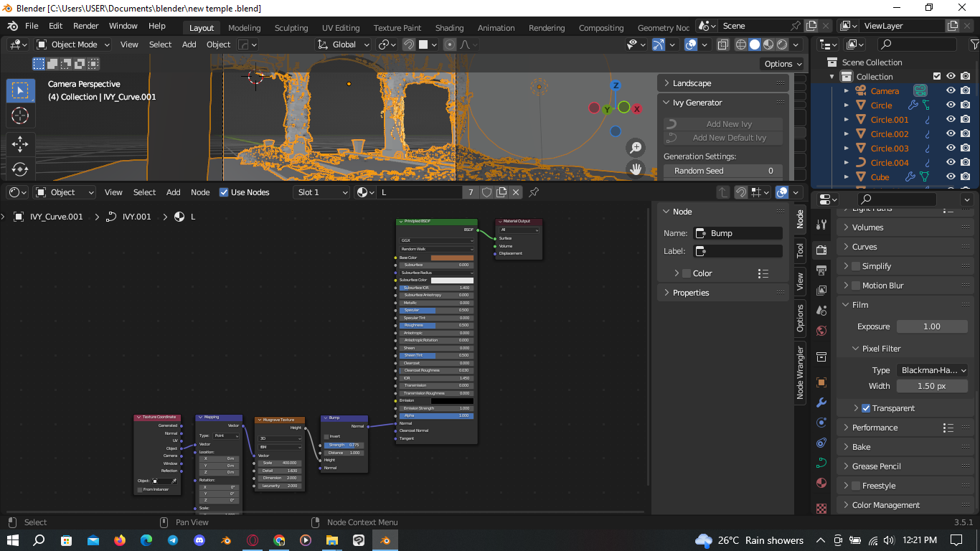Switch to solid viewport shading
The image size is (980, 551).
tap(755, 44)
